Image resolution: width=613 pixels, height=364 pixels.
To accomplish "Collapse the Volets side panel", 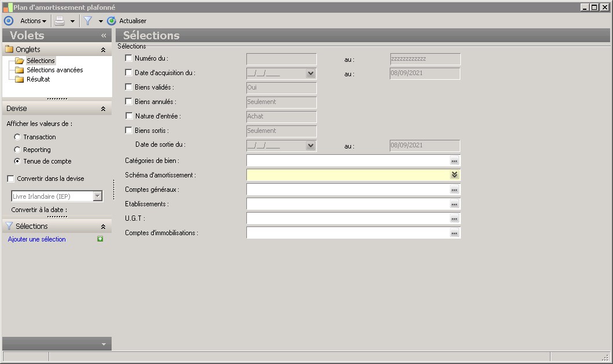I will tap(104, 36).
